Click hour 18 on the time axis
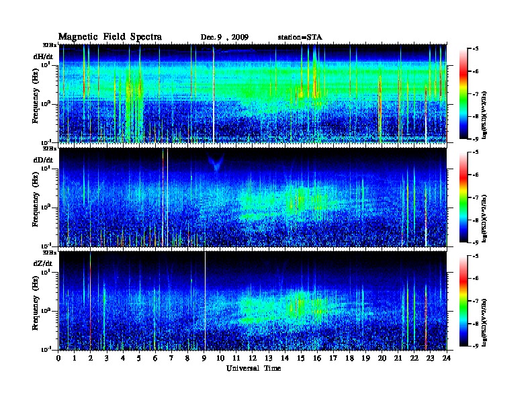532x411 pixels. (350, 358)
